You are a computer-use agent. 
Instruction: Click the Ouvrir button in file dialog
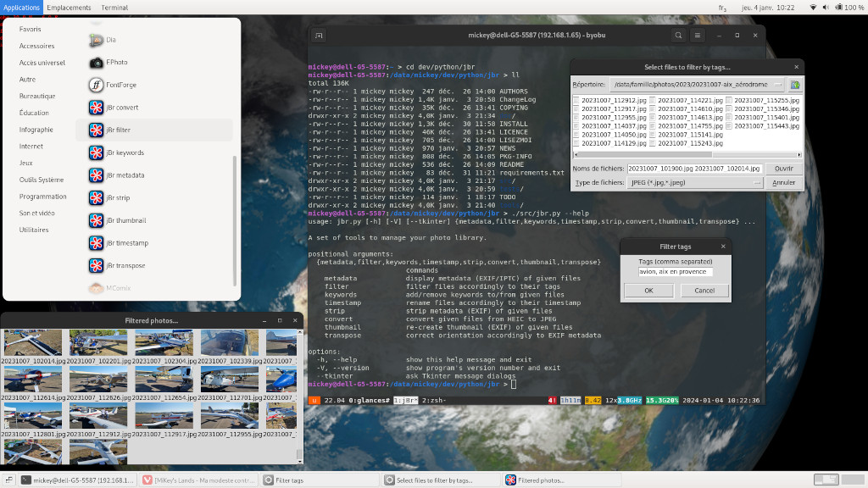(x=784, y=169)
